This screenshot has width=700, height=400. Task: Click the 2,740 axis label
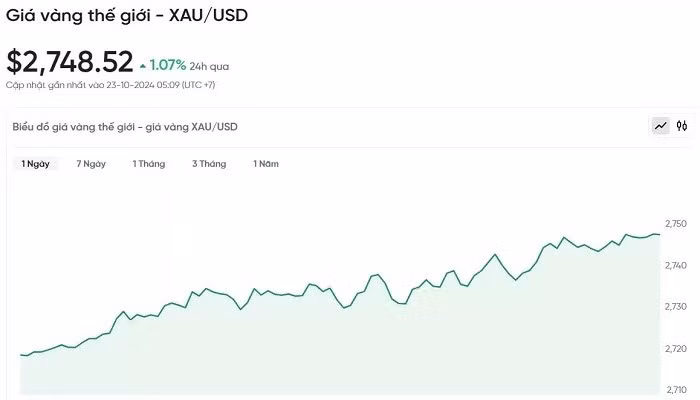(x=676, y=265)
